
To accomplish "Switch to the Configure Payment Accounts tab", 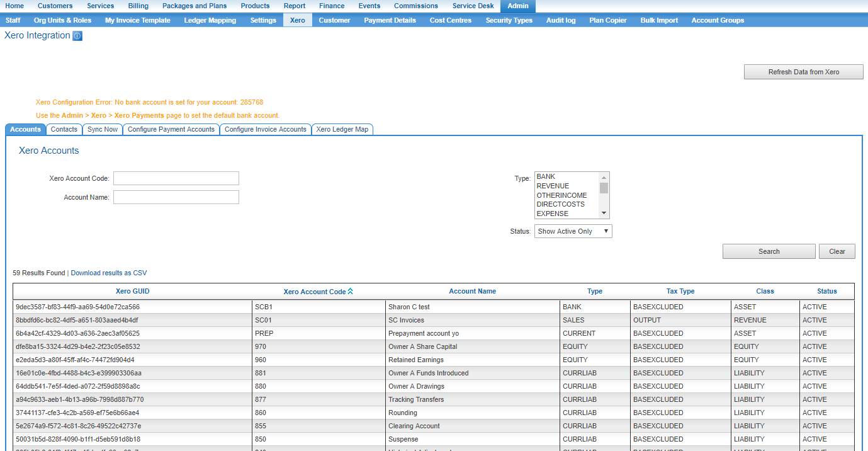I will click(x=171, y=129).
